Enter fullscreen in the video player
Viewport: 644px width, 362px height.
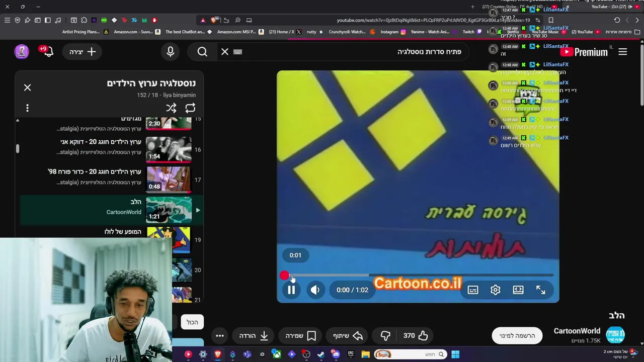pos(541,290)
